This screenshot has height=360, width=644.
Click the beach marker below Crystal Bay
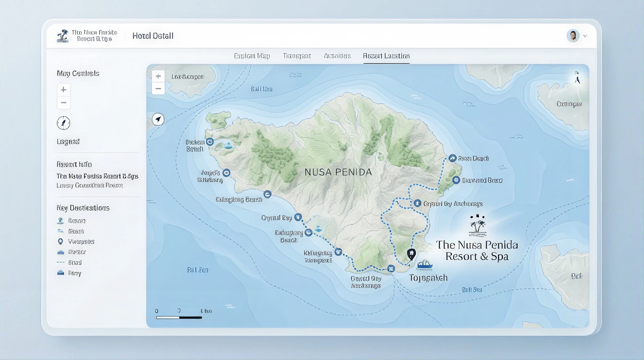click(x=309, y=232)
